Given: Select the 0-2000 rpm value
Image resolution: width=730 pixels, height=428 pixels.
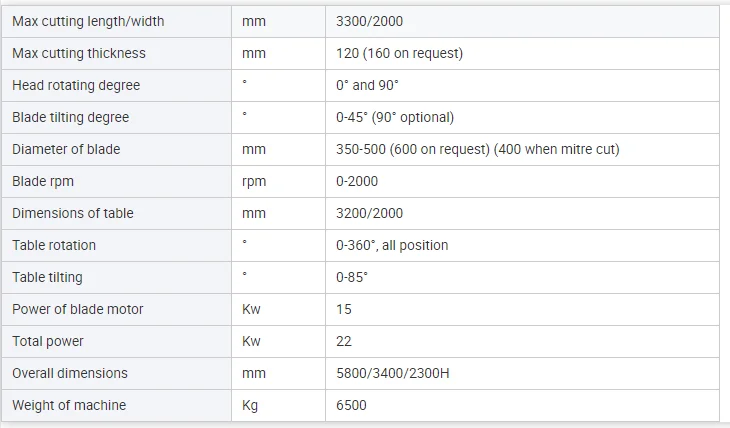Looking at the screenshot, I should click(x=357, y=181).
